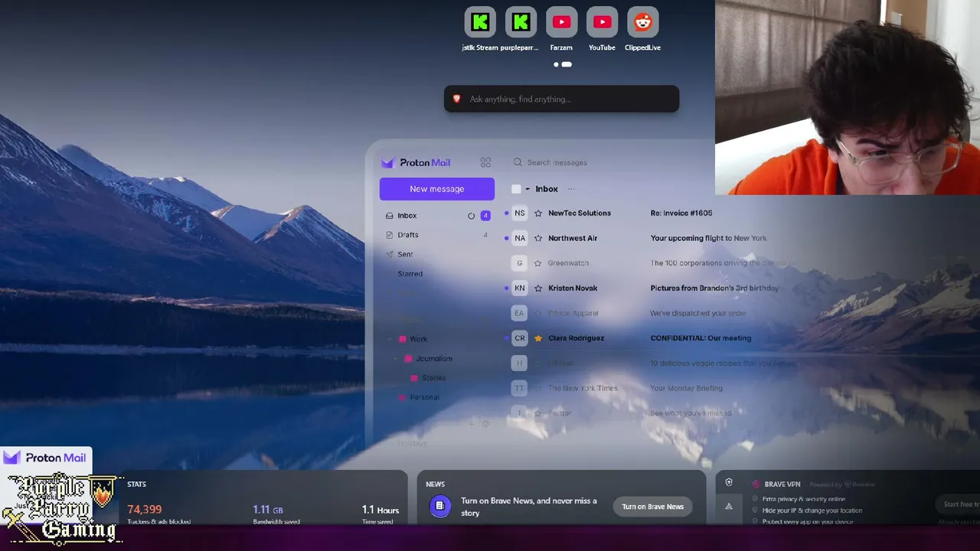This screenshot has width=980, height=551.
Task: Click the shield icon beside Brave VPN
Action: click(729, 483)
